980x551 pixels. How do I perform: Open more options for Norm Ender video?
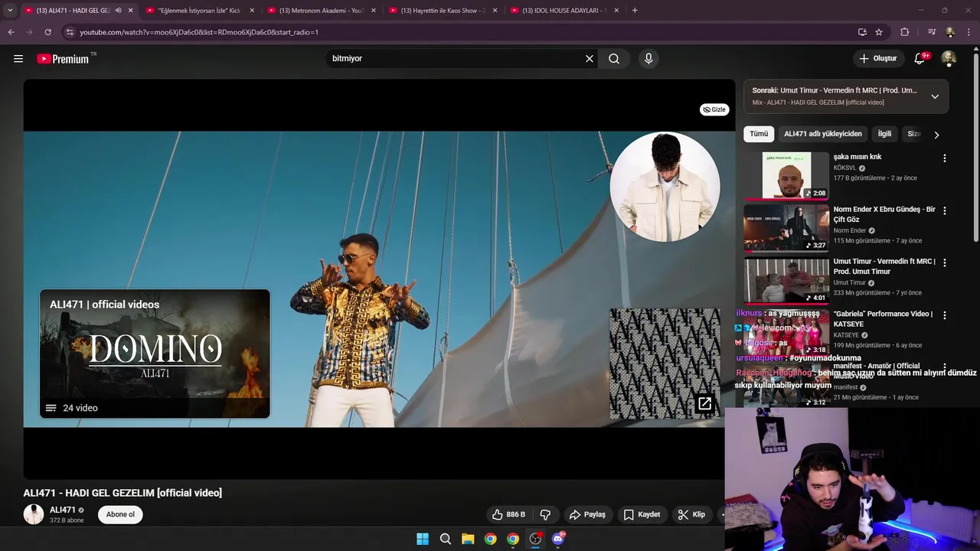[x=944, y=210]
